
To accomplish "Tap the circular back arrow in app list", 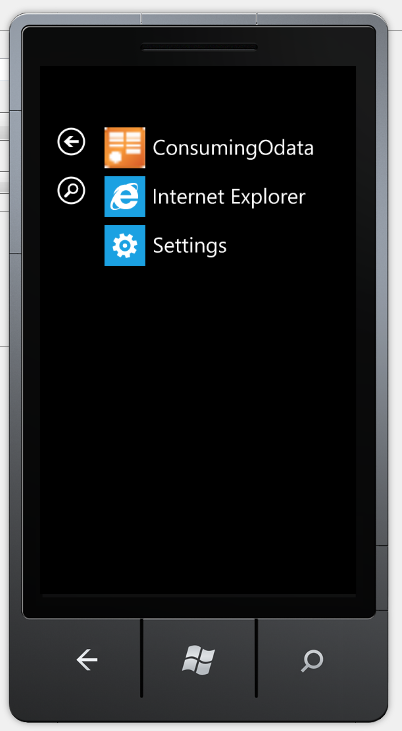I will [x=71, y=142].
